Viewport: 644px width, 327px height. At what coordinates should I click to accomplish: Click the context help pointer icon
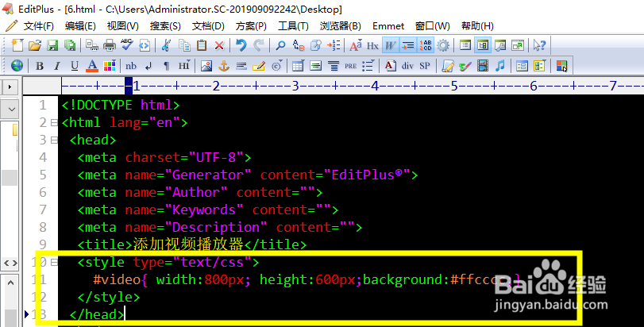pos(539,44)
